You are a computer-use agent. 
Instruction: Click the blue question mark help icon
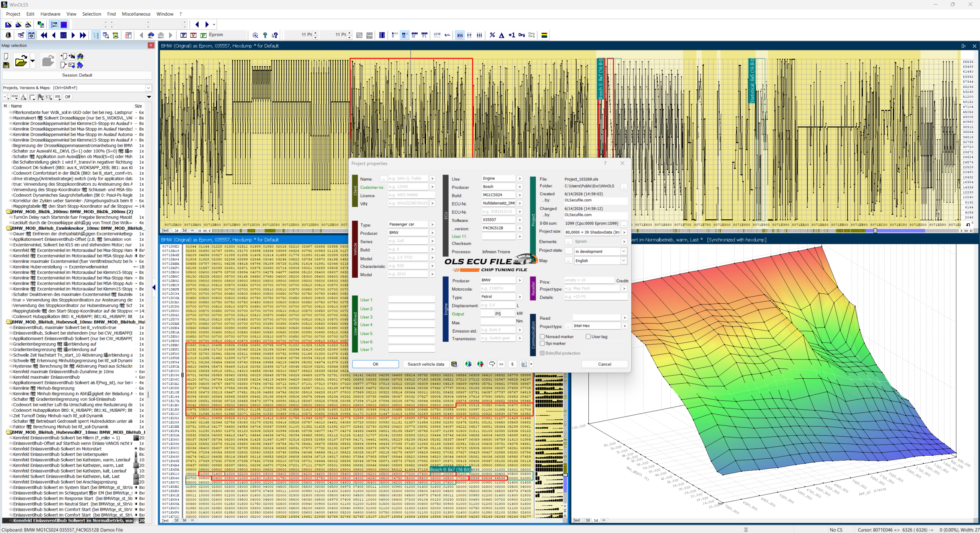pos(265,35)
